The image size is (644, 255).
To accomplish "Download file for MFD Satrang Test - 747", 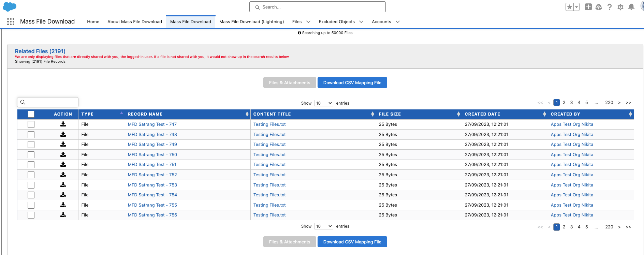I will (63, 124).
